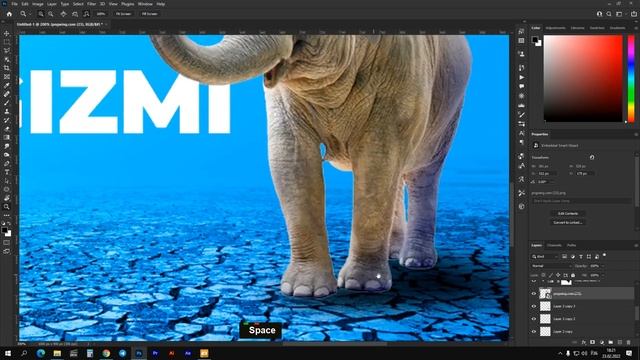Select the Move tool
This screenshot has width=640, height=360.
click(x=7, y=33)
